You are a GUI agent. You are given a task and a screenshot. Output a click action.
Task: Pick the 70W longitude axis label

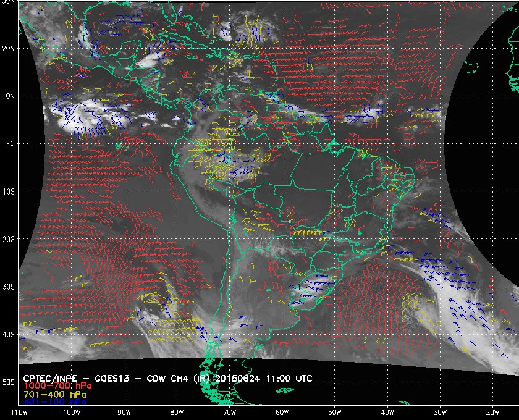[x=229, y=412]
